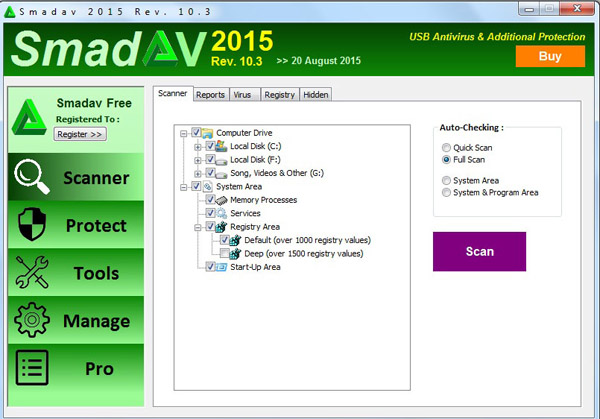Expand the Local Disk (F:) node
Image resolution: width=600 pixels, height=419 pixels.
point(198,160)
